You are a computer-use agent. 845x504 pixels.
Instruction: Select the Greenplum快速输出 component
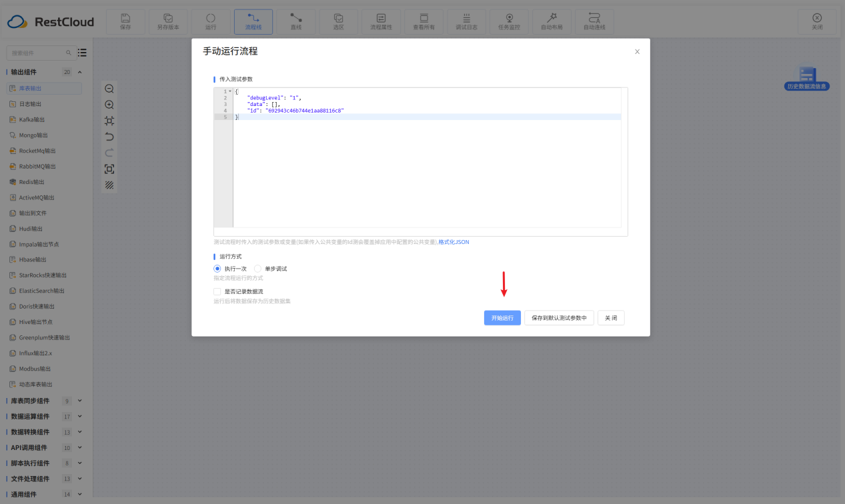point(44,337)
